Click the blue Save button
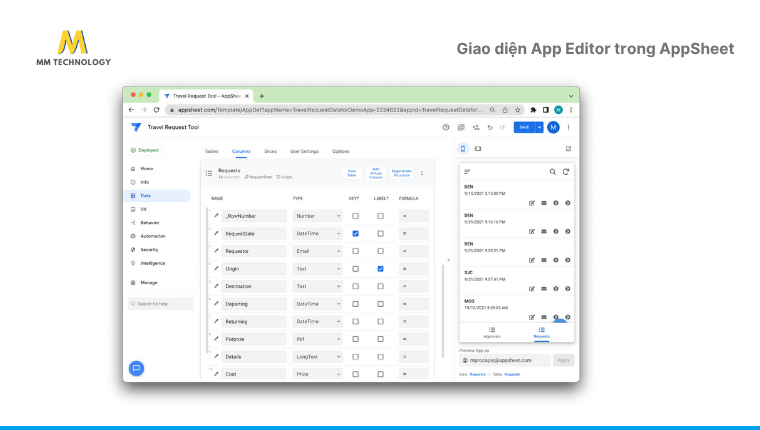 coord(524,127)
